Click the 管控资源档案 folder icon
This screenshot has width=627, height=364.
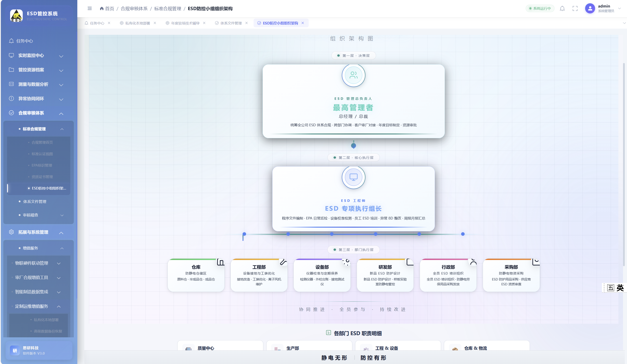click(11, 70)
